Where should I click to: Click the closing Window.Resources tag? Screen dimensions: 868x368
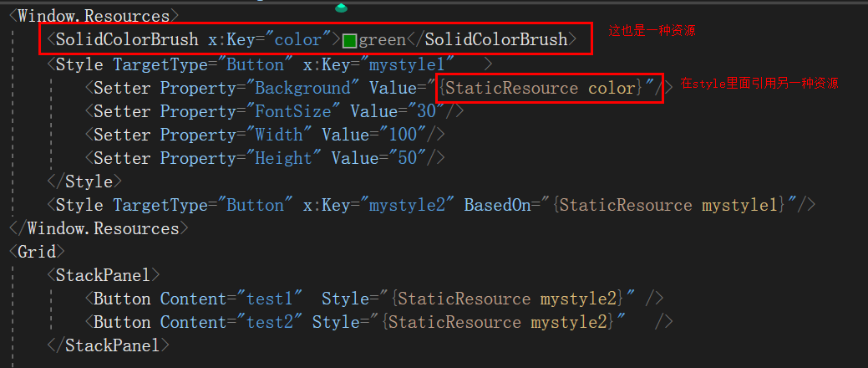pos(99,228)
